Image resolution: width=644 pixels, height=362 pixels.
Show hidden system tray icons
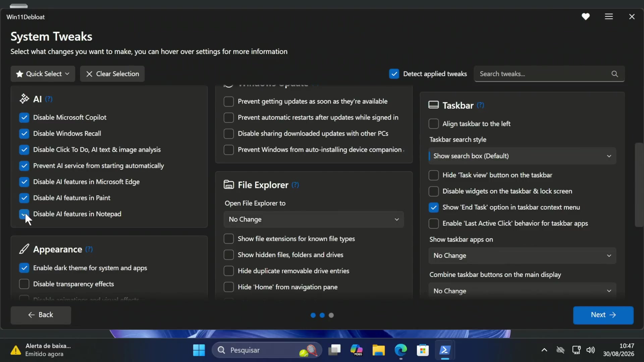tap(544, 350)
